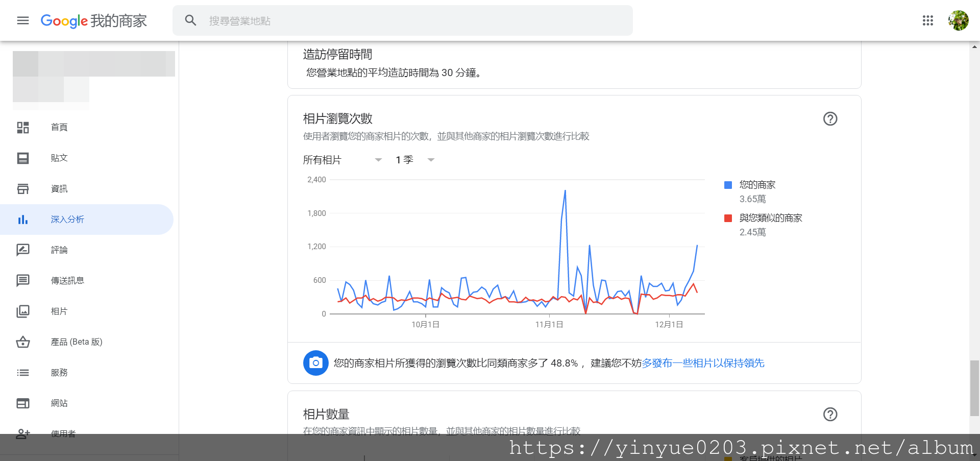Click the 相片數量 heading
Image resolution: width=980 pixels, height=461 pixels.
coord(326,414)
